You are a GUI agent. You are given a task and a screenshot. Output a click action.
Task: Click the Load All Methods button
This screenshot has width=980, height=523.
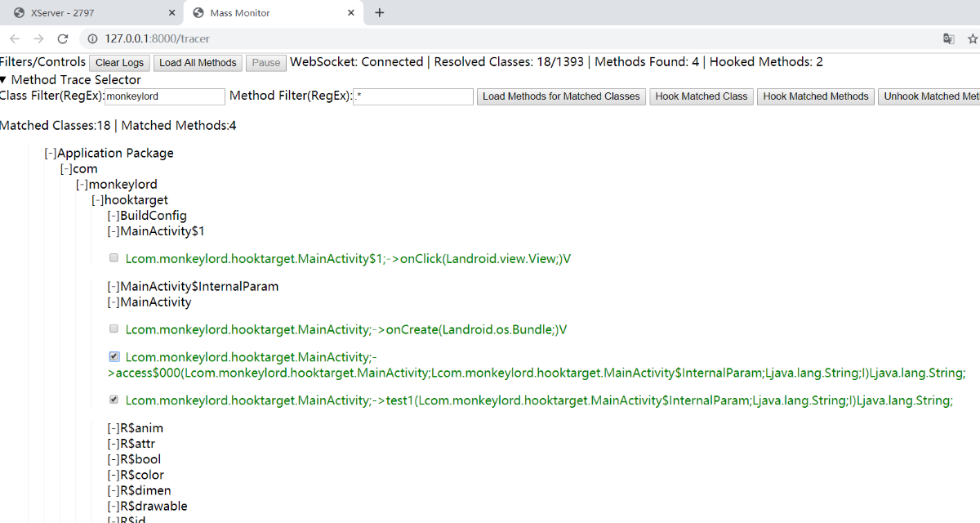click(x=198, y=63)
